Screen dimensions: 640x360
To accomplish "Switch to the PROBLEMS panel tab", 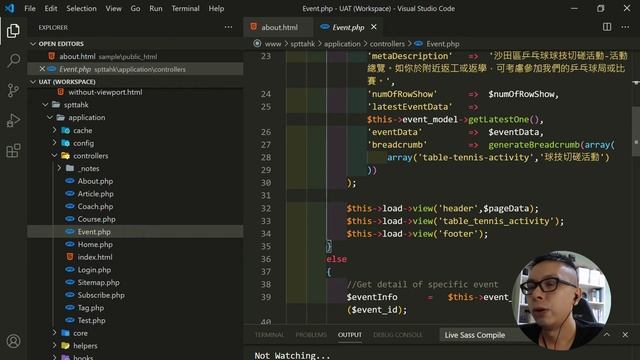I will point(311,335).
